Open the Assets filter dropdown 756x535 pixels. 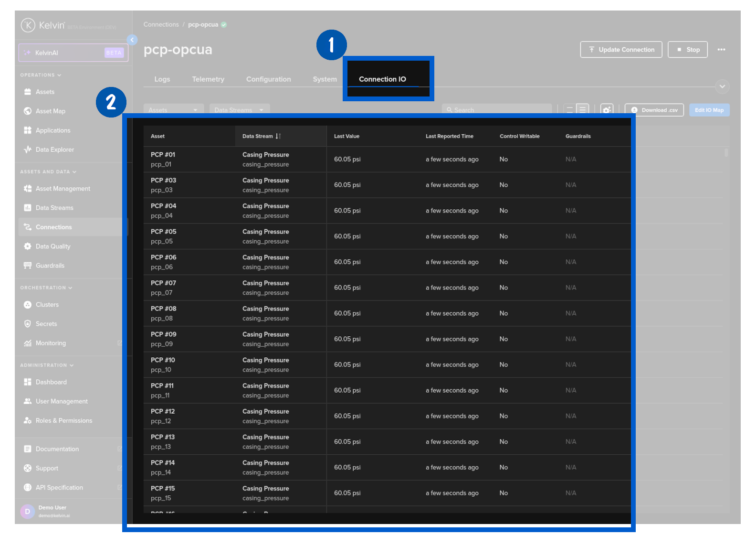173,110
